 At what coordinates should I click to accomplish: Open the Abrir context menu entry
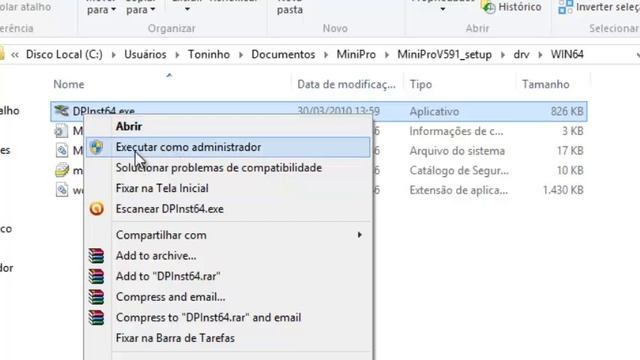(228, 127)
